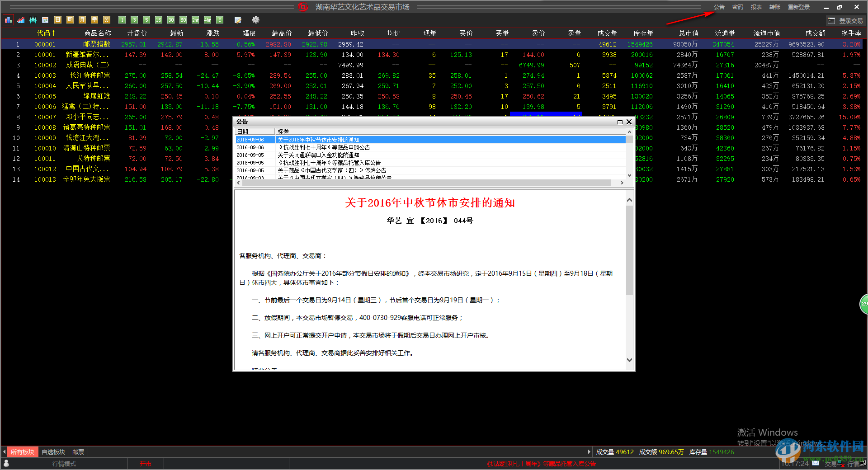Open the 报表 reports menu item
Screen dimensions: 868x470
click(x=756, y=7)
